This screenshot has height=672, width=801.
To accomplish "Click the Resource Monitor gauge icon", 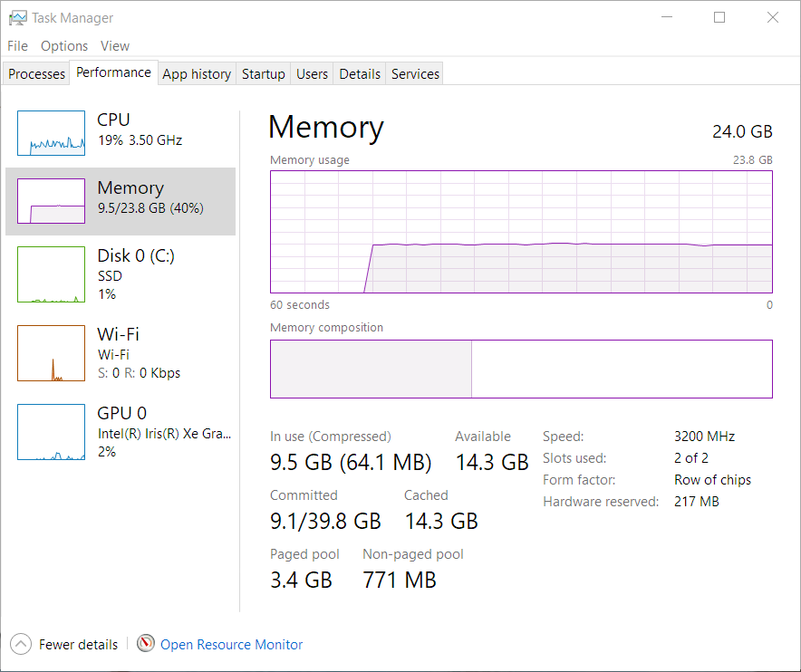I will click(x=146, y=643).
